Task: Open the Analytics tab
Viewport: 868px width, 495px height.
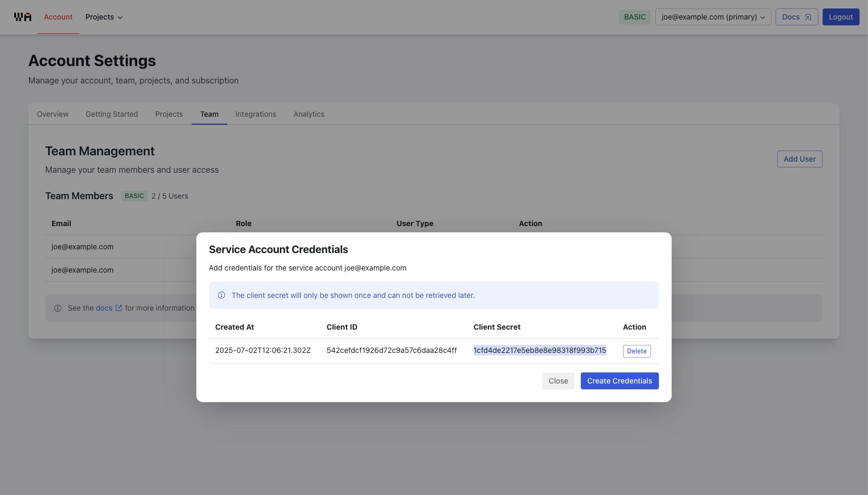Action: pos(309,114)
